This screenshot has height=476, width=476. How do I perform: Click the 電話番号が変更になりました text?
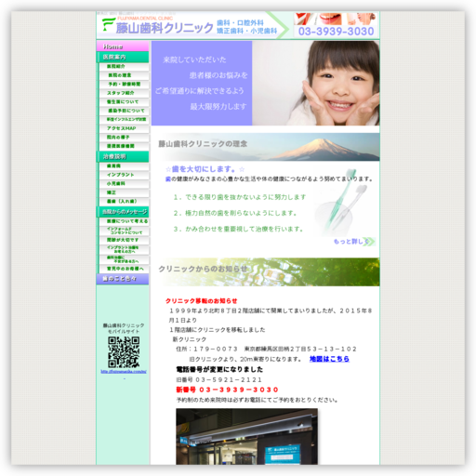pos(219,369)
